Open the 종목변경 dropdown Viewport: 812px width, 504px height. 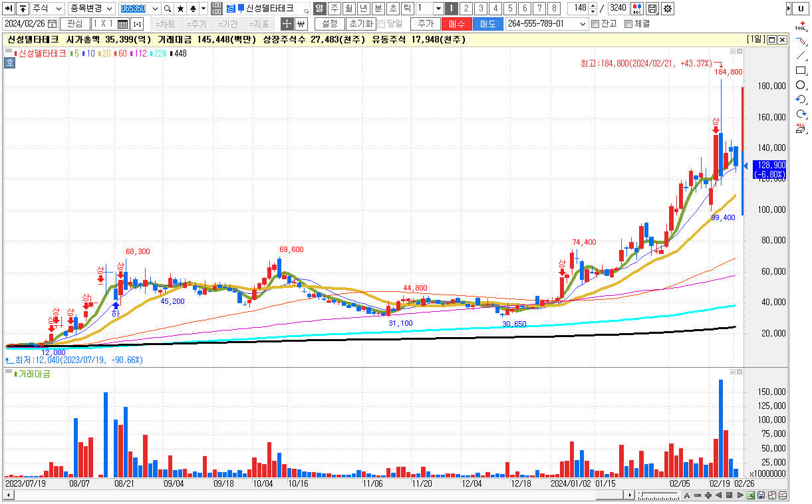(91, 9)
